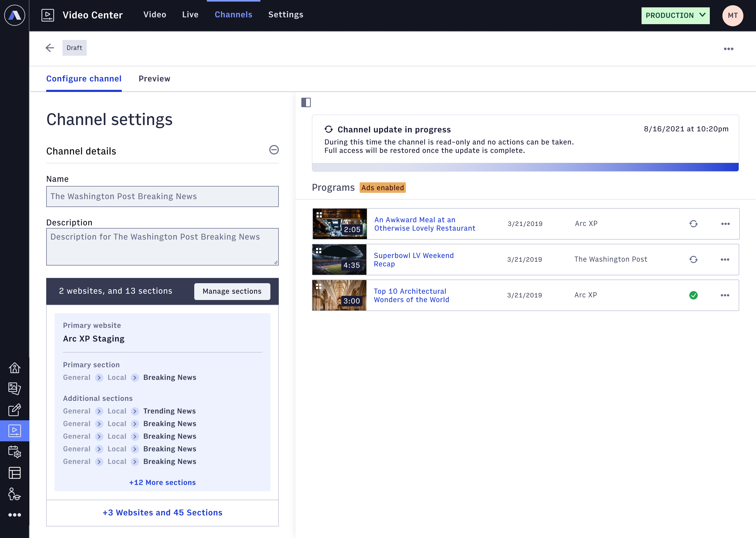The width and height of the screenshot is (756, 538).
Task: Open the Home icon in the sidebar
Action: coord(14,368)
